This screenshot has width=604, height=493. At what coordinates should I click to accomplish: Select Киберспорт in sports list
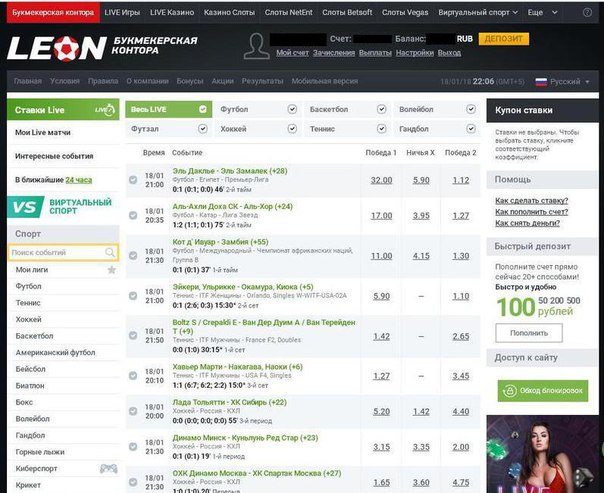coord(36,468)
